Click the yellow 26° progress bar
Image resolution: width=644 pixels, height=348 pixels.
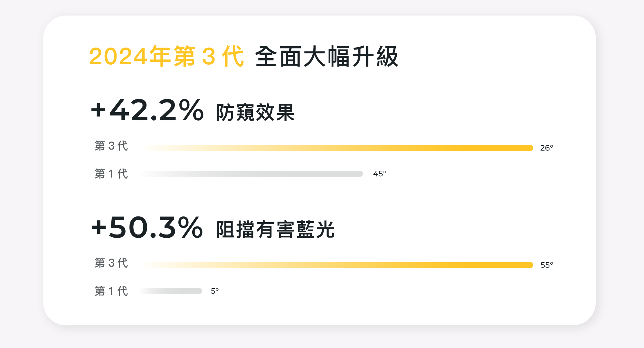tap(336, 148)
